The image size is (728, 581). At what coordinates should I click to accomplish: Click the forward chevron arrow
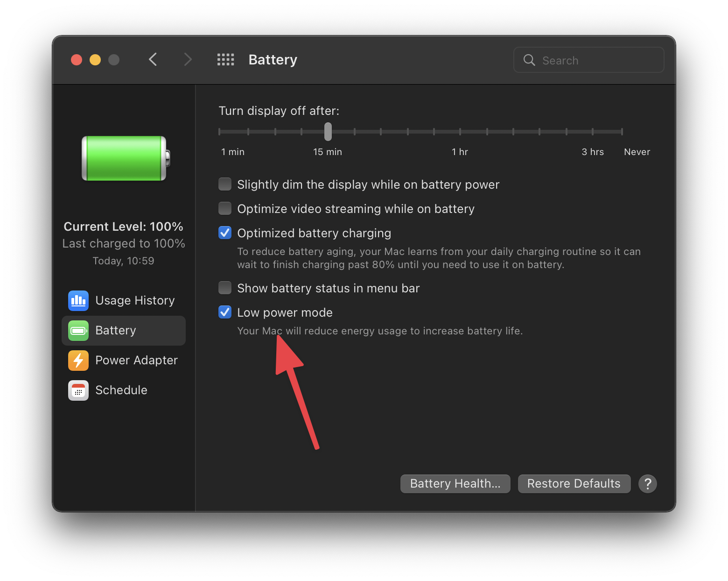[188, 60]
